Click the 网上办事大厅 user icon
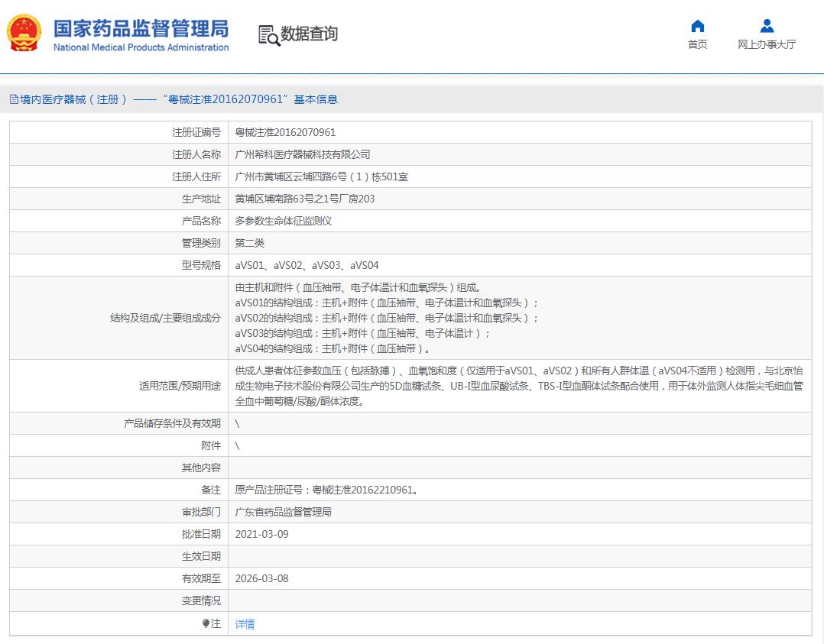This screenshot has width=824, height=644. [x=767, y=26]
